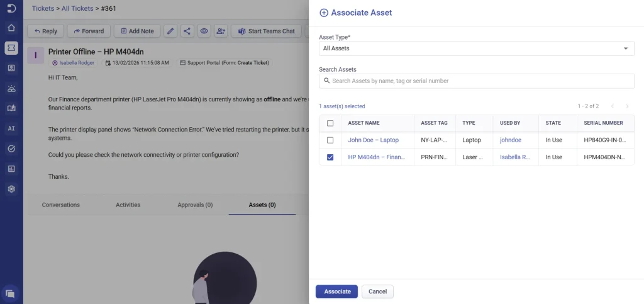Screen dimensions: 644x304
Task: Switch to the Activities tab
Action: click(x=128, y=205)
